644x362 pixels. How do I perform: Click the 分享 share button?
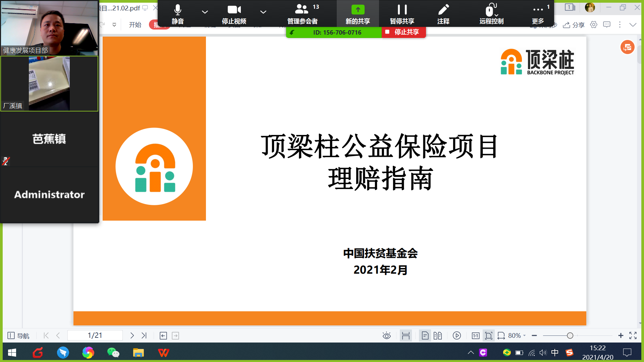pyautogui.click(x=574, y=25)
